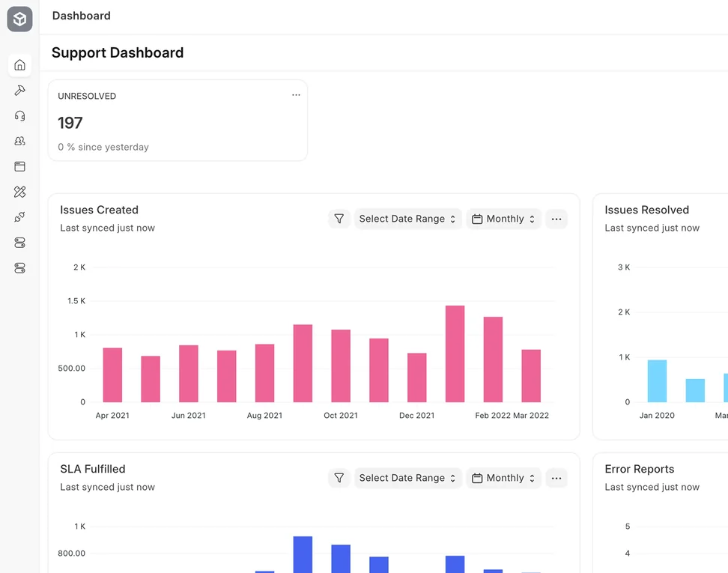
Task: Click the Apr 2021 pink bar
Action: 112,375
